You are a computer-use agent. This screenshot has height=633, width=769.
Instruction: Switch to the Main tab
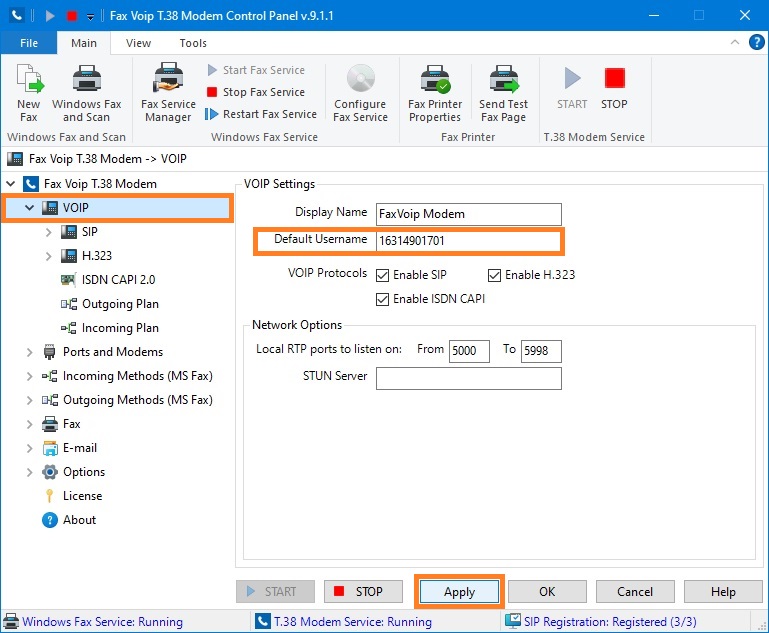click(x=84, y=43)
